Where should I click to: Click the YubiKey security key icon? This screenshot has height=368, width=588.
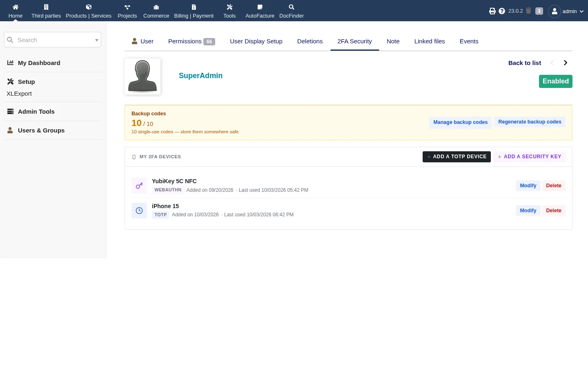[139, 186]
